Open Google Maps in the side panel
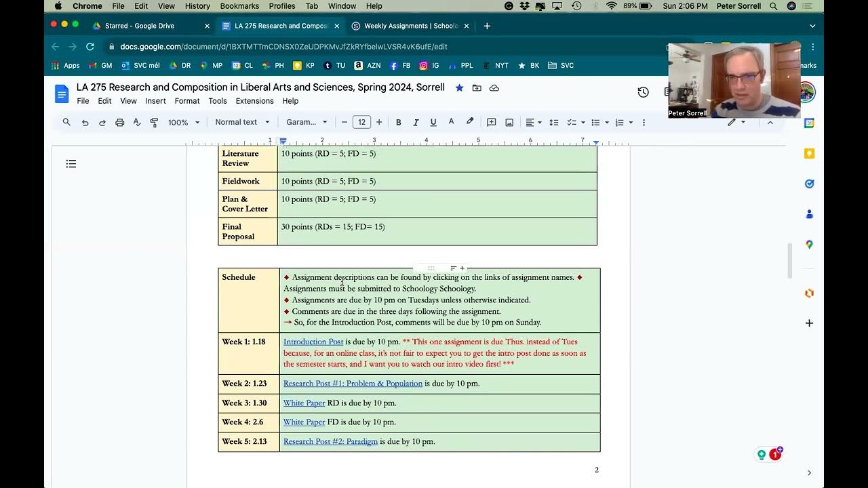Image resolution: width=868 pixels, height=488 pixels. [809, 245]
